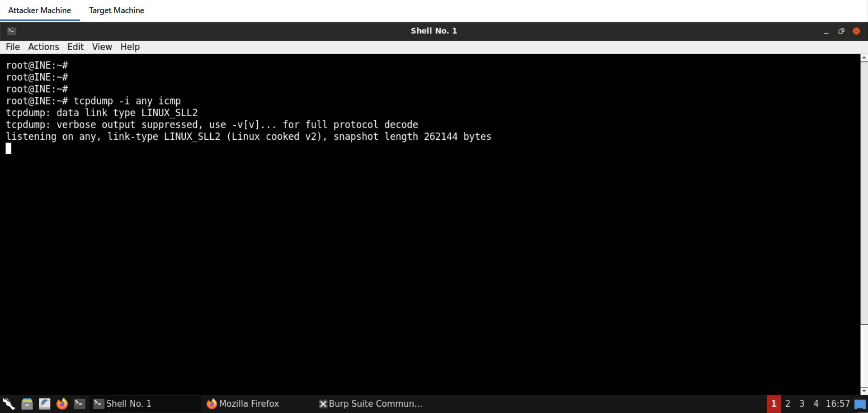This screenshot has width=868, height=413.
Task: Launch Firefox from the panel launcher
Action: click(62, 404)
